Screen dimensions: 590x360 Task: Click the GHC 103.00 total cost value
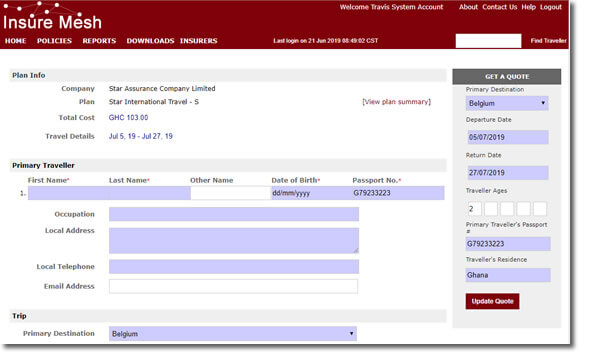tap(128, 117)
